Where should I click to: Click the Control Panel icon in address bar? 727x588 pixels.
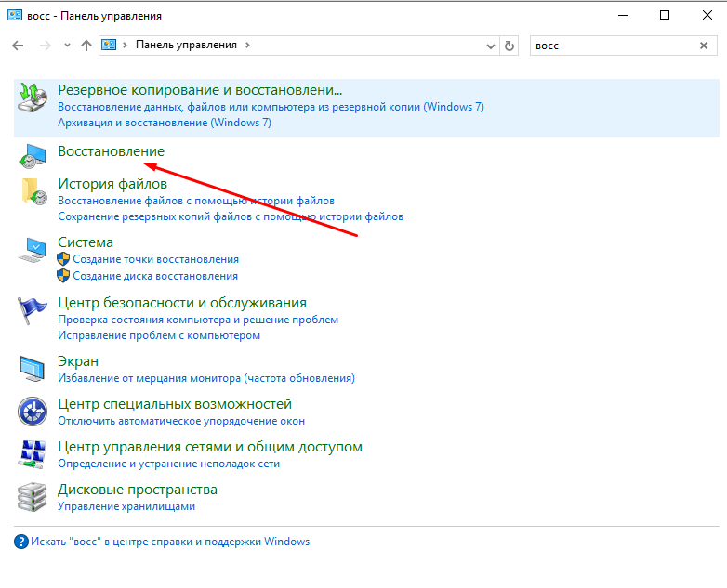click(109, 45)
